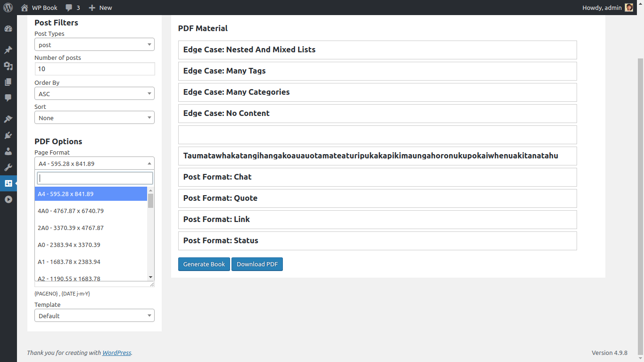Click the Number of posts field
Viewport: 644px width, 362px height.
94,69
